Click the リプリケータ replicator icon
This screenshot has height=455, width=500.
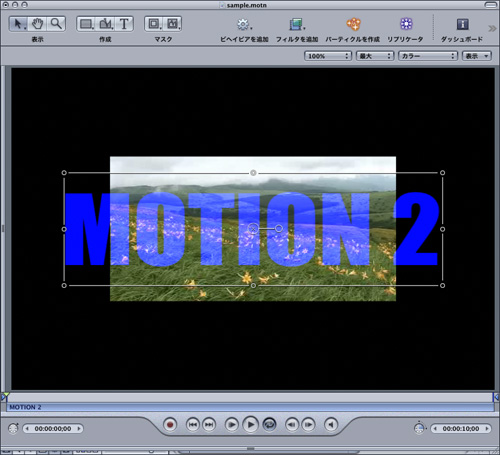406,24
